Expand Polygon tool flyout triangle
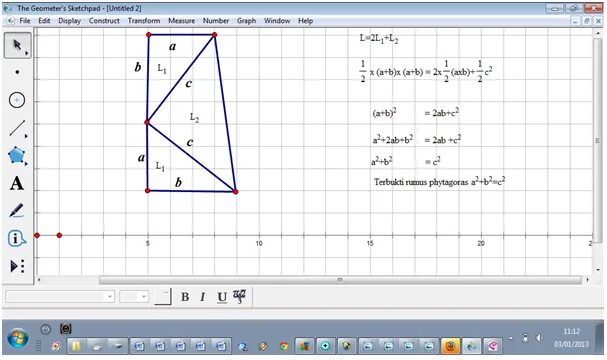This screenshot has width=607, height=360. tap(26, 164)
